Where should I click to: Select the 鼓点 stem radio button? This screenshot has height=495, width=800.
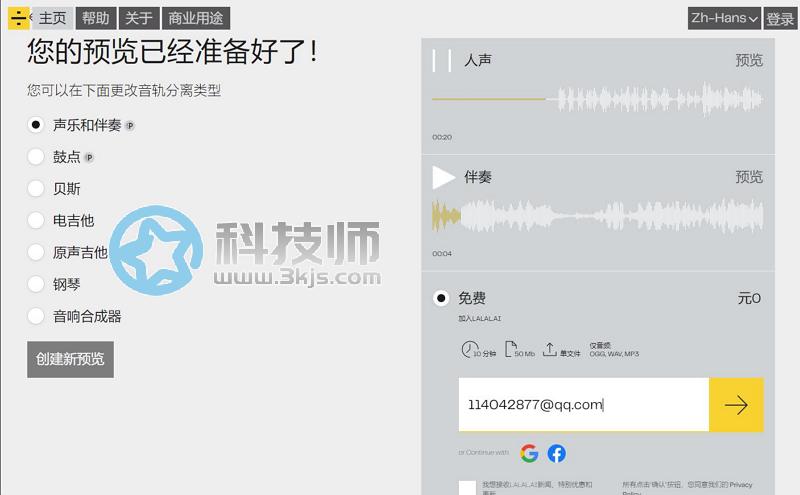point(36,157)
